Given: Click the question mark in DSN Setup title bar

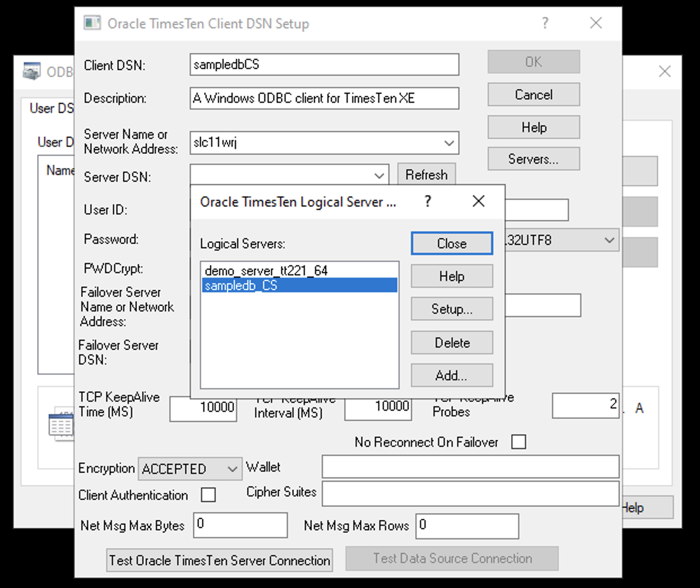Looking at the screenshot, I should (x=545, y=23).
